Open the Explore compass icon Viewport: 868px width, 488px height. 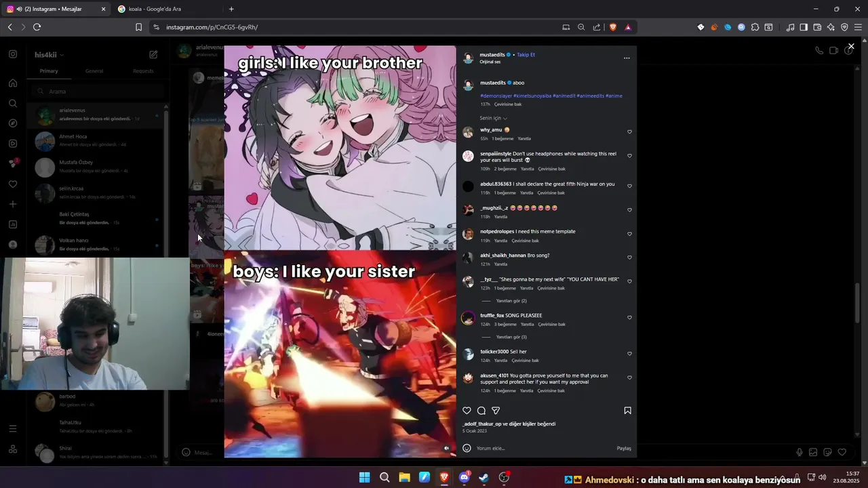[13, 123]
